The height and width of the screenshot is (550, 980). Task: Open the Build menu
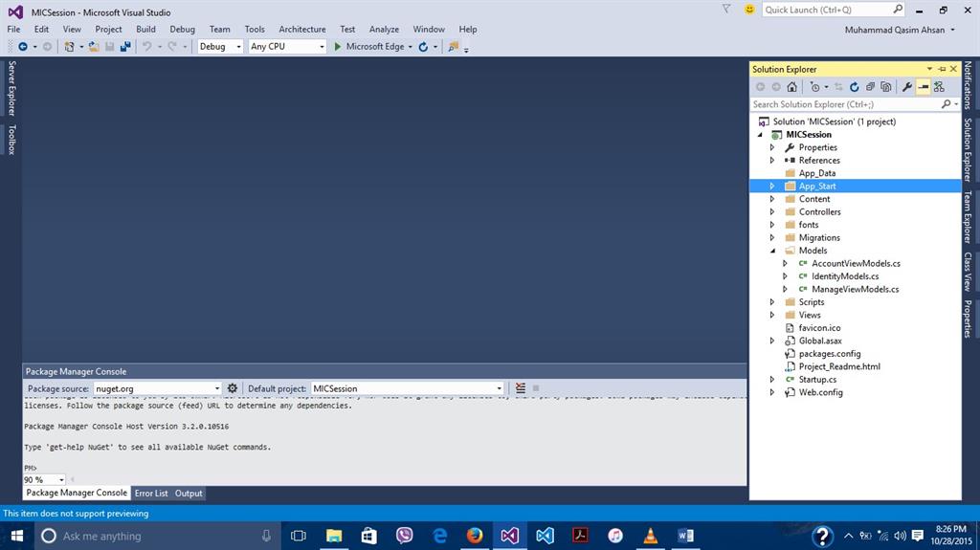point(145,29)
